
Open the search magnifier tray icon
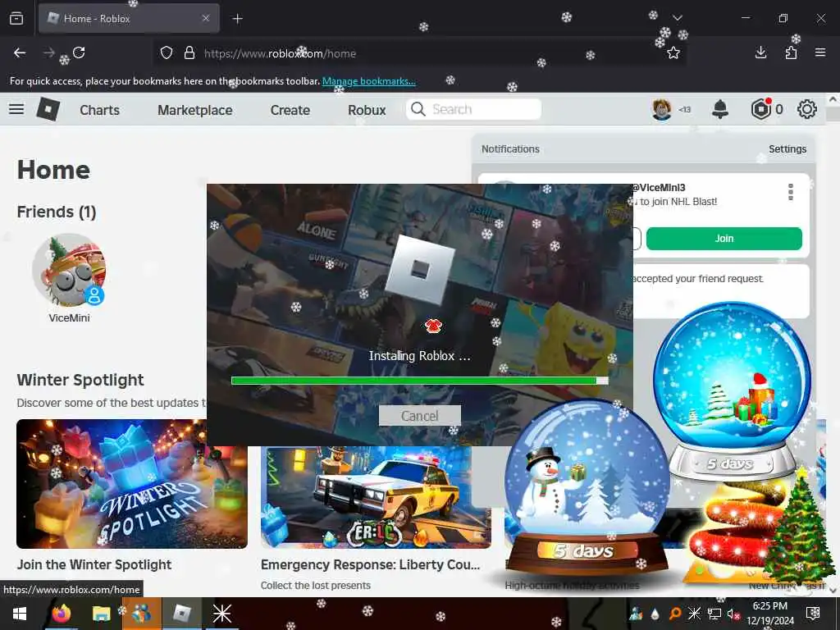[675, 614]
